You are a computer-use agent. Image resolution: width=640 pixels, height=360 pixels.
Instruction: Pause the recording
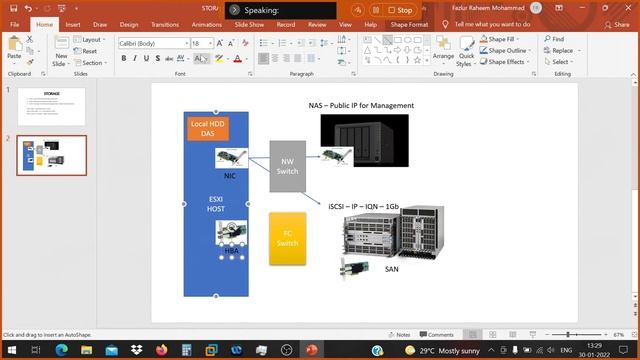coord(376,10)
